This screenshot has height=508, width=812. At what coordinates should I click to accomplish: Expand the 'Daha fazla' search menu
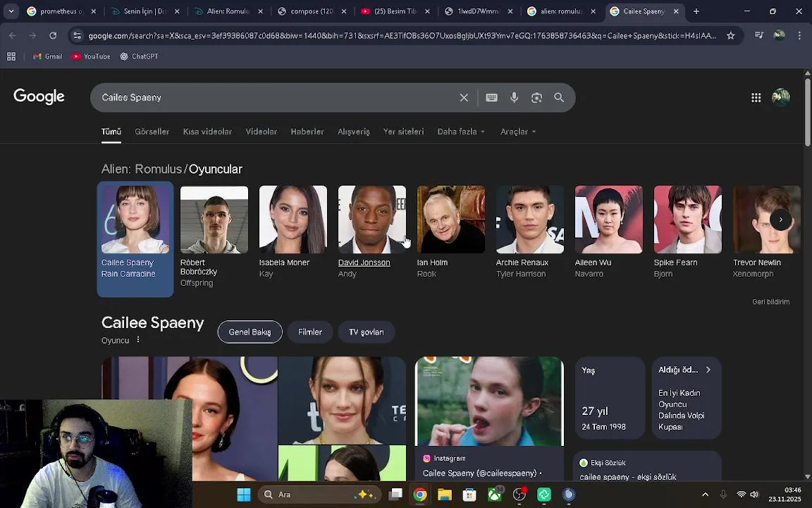[461, 132]
